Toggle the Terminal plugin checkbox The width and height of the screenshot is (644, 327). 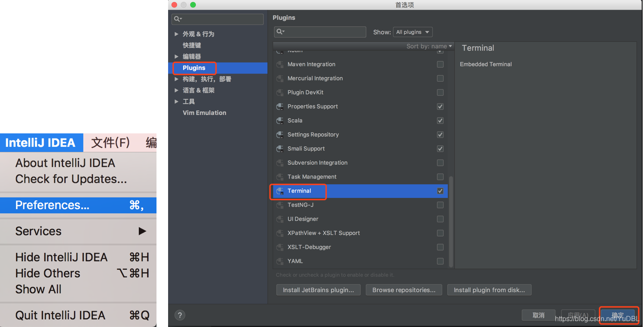point(440,191)
